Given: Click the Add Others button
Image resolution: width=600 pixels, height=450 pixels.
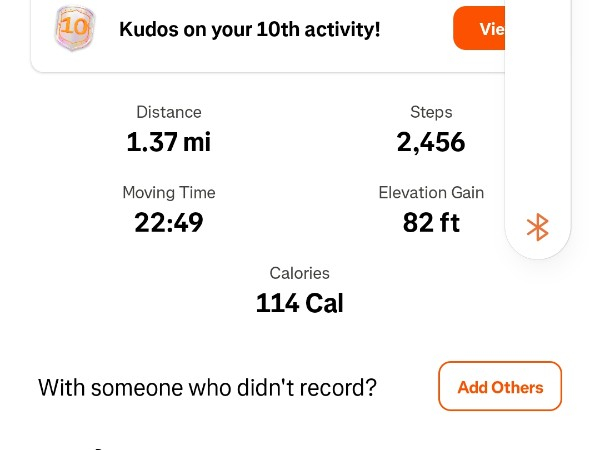Looking at the screenshot, I should tap(500, 387).
